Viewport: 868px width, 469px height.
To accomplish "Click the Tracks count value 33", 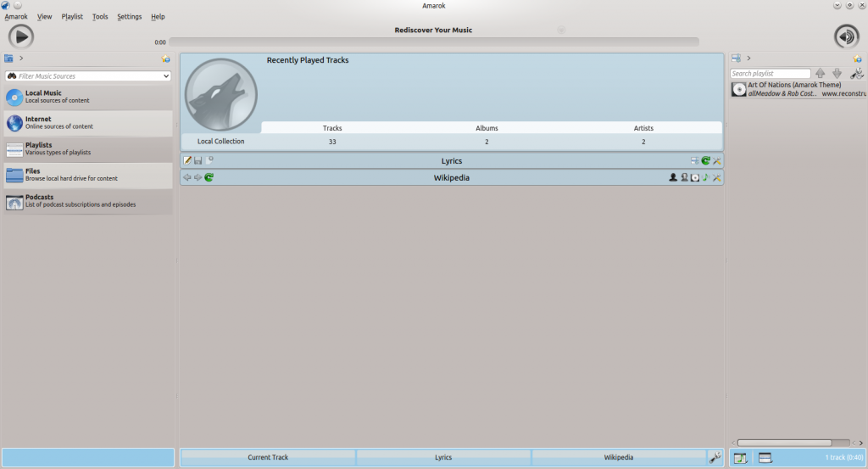I will coord(332,142).
